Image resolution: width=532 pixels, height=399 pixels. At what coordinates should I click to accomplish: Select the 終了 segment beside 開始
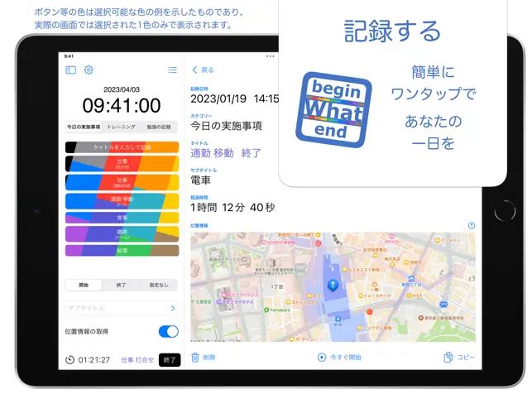point(121,285)
